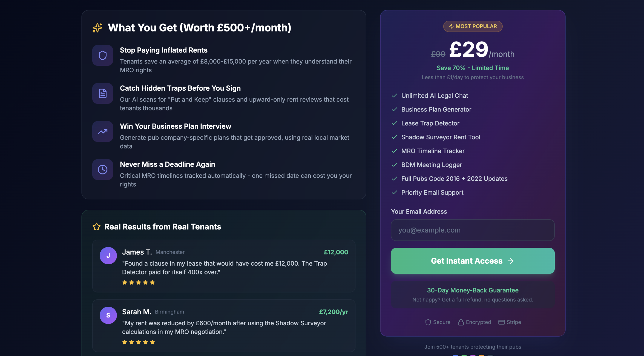
Task: Click the £12,000 savings amount for James T.
Action: point(336,252)
